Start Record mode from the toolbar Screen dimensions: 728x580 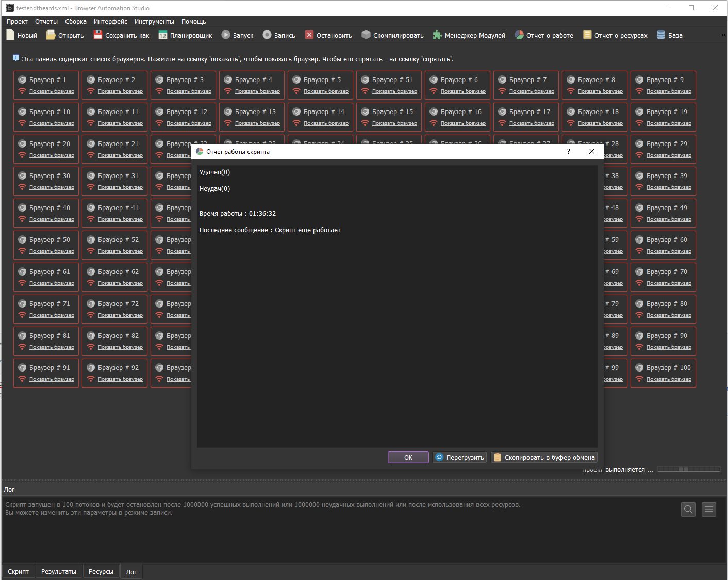coord(267,35)
